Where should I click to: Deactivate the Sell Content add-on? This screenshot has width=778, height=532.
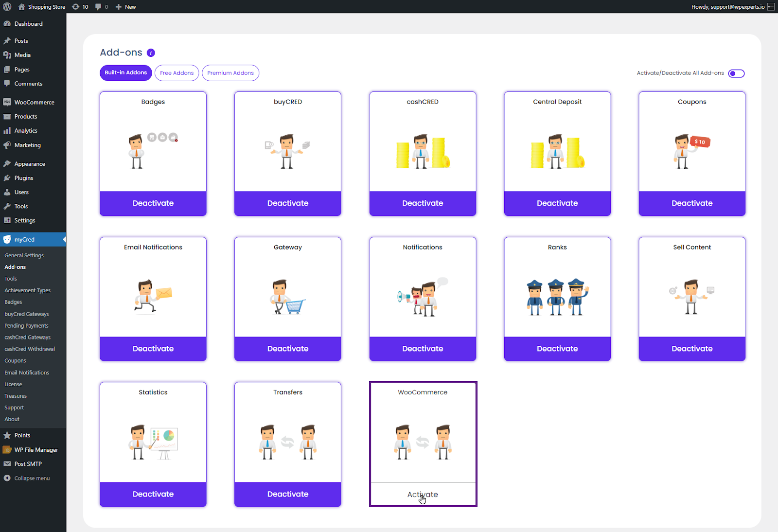(692, 349)
